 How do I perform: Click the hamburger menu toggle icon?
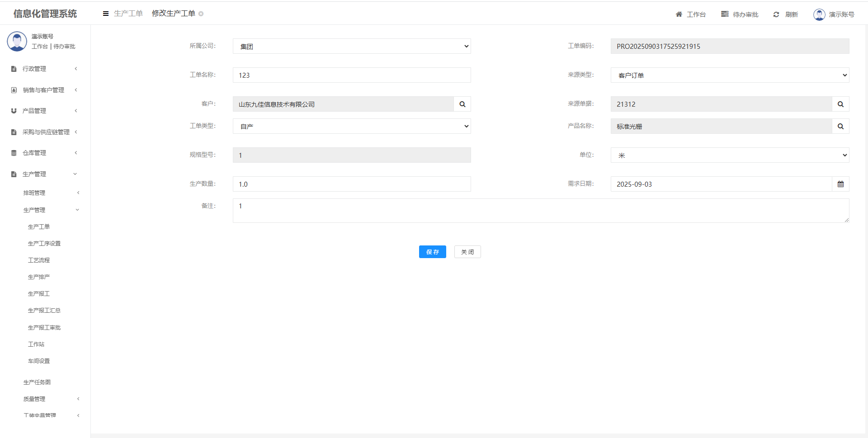coord(106,14)
